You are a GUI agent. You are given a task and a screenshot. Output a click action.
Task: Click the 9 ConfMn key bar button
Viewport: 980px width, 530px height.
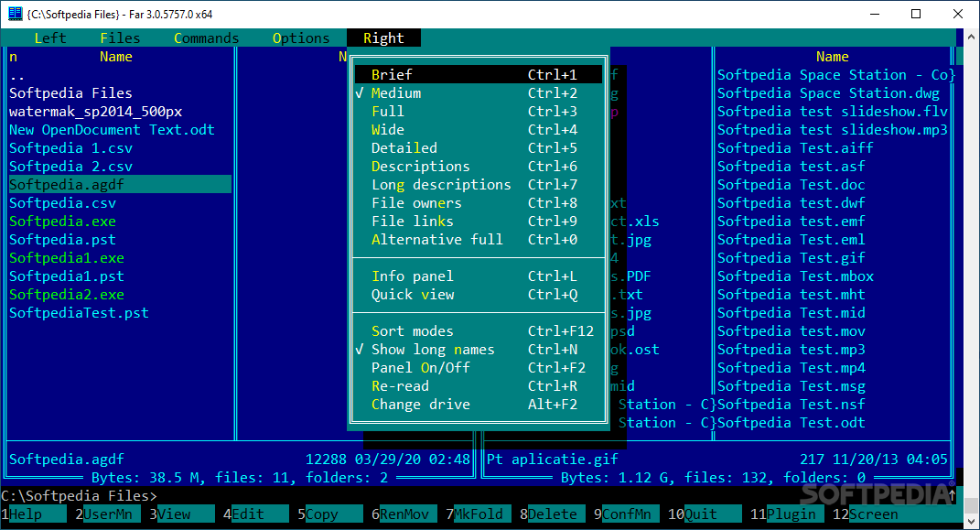(626, 514)
